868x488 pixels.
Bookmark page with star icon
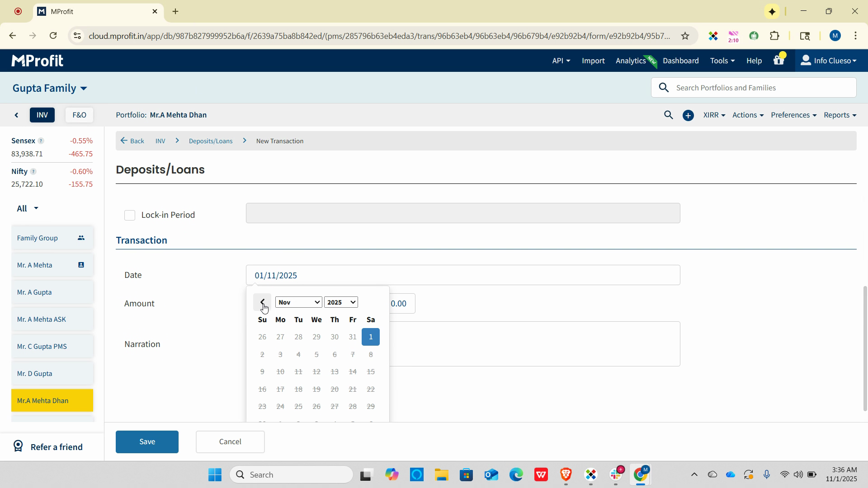tap(685, 36)
